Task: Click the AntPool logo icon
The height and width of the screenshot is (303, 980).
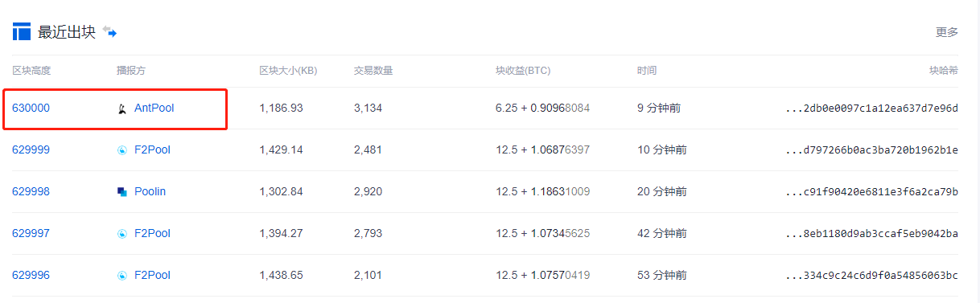Action: click(122, 109)
